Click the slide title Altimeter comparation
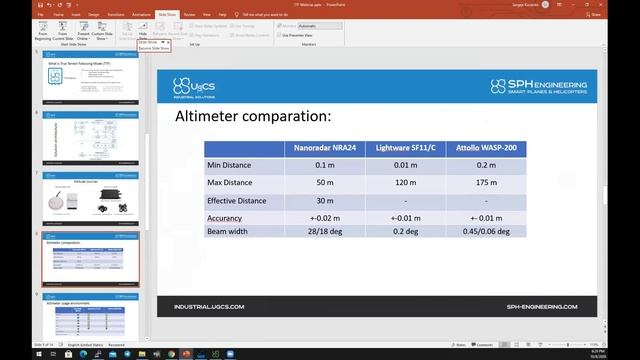This screenshot has width=640, height=360. point(253,116)
